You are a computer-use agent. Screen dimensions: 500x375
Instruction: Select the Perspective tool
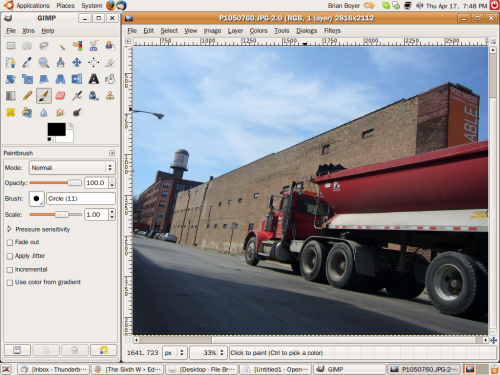[x=60, y=79]
